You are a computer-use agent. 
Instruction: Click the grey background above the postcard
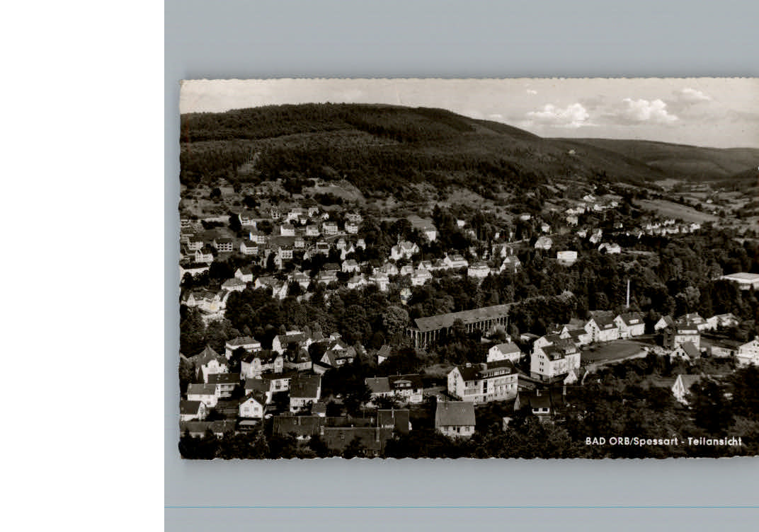pyautogui.click(x=460, y=39)
